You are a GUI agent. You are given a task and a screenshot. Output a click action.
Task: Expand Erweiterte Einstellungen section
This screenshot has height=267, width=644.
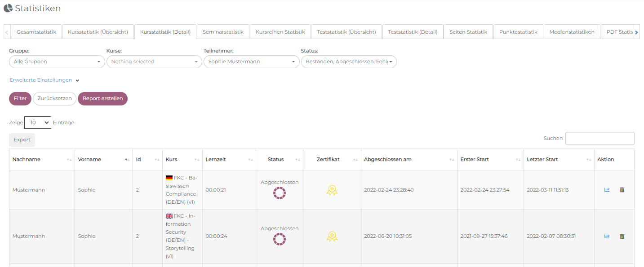click(44, 80)
